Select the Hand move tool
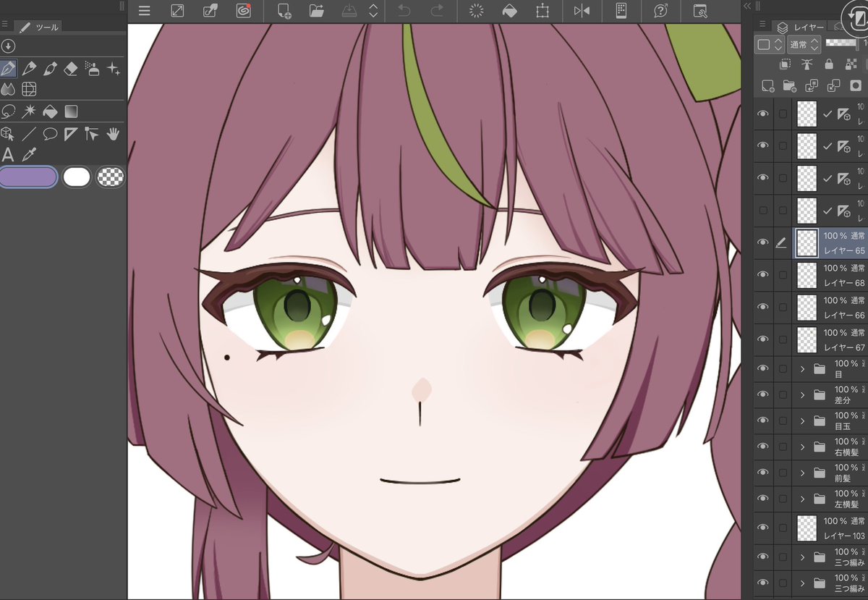Image resolution: width=868 pixels, height=600 pixels. [x=113, y=133]
